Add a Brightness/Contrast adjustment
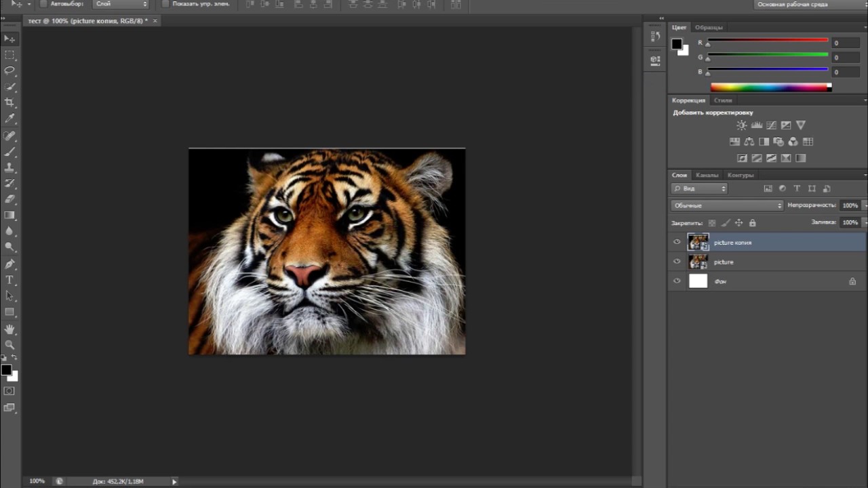This screenshot has height=488, width=868. [741, 125]
